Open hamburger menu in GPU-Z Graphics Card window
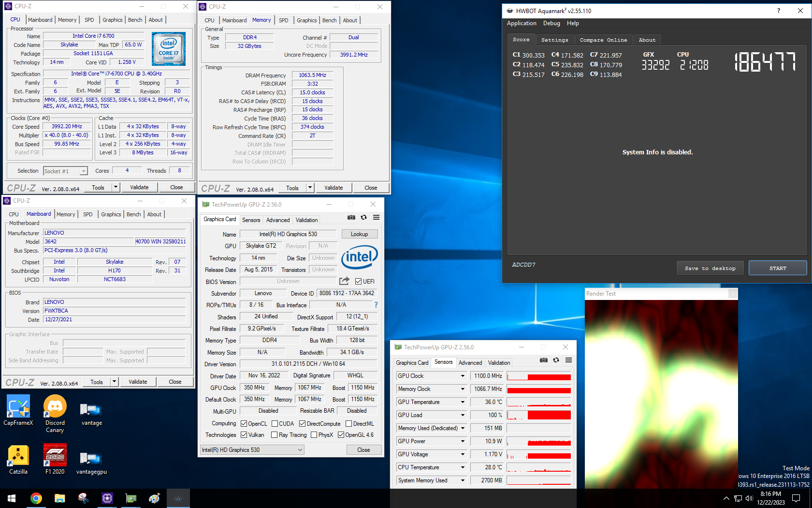812x508 pixels. click(x=377, y=218)
